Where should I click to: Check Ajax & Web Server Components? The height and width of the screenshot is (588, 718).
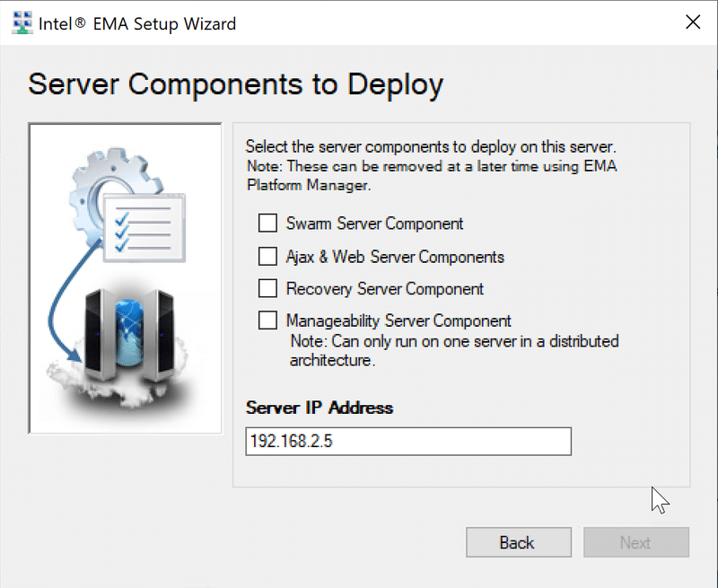click(267, 257)
